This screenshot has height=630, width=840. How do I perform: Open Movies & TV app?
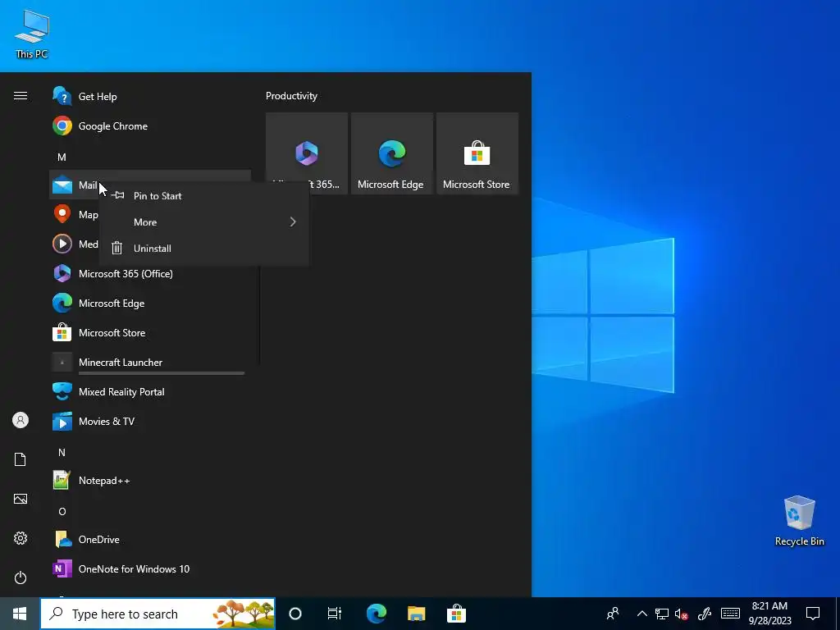pos(150,421)
